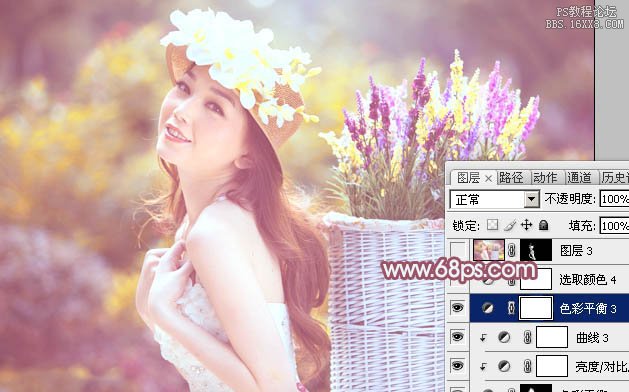Click clipping arrow on 亮度/对比 layer
Viewport: 629px width, 392px height.
[483, 367]
